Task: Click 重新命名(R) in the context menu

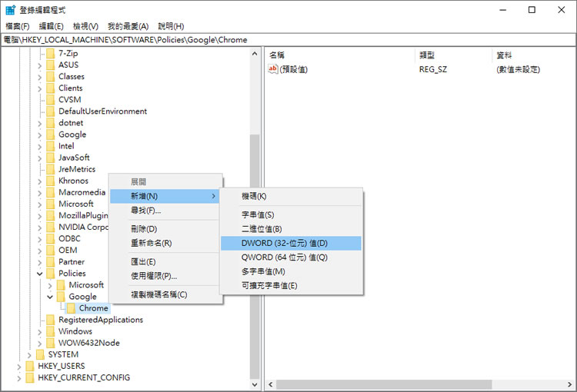Action: 165,244
